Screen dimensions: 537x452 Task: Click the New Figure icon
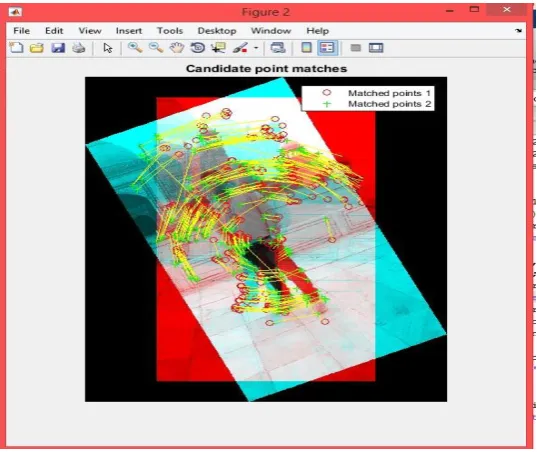(16, 48)
